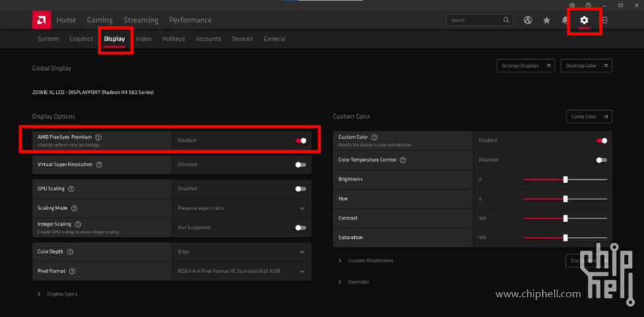This screenshot has height=317, width=644.
Task: Turn on GPU Scaling switch
Action: click(300, 189)
